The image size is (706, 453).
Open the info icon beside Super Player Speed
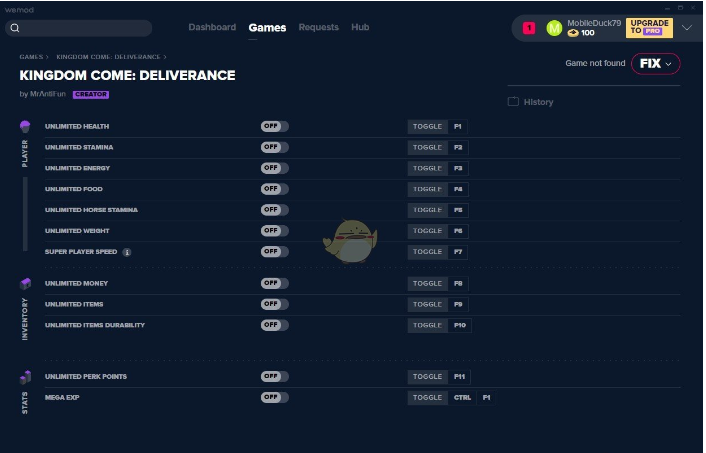127,252
